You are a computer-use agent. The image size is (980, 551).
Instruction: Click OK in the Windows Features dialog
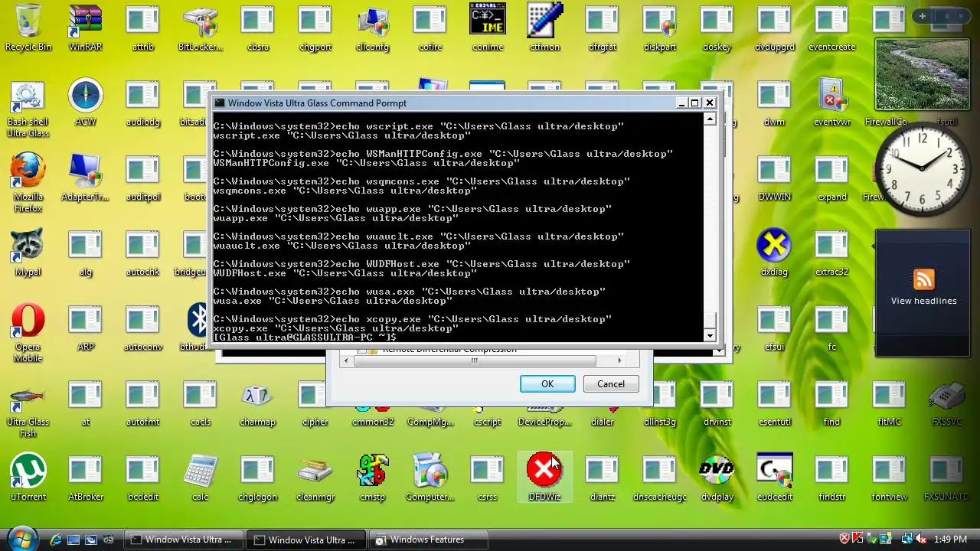547,384
